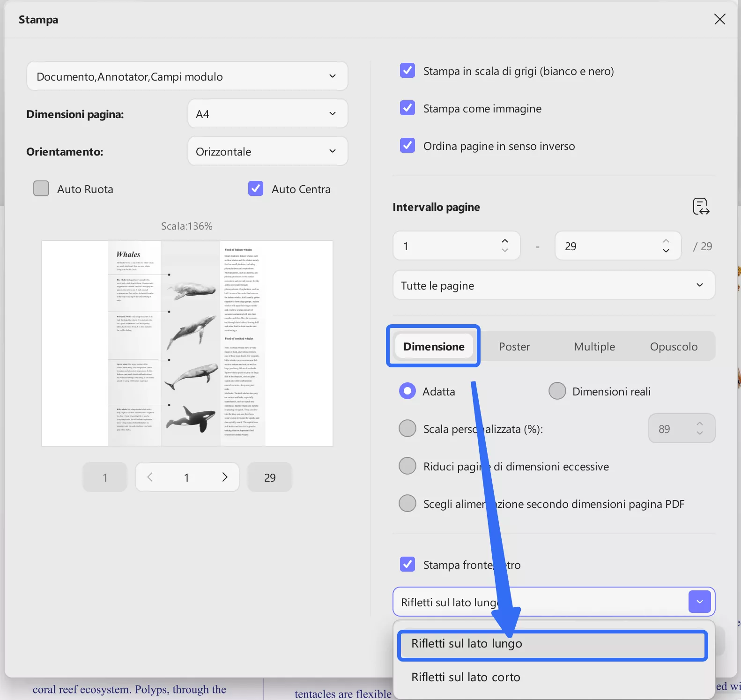
Task: Decrease the end page number stepper
Action: tap(666, 251)
